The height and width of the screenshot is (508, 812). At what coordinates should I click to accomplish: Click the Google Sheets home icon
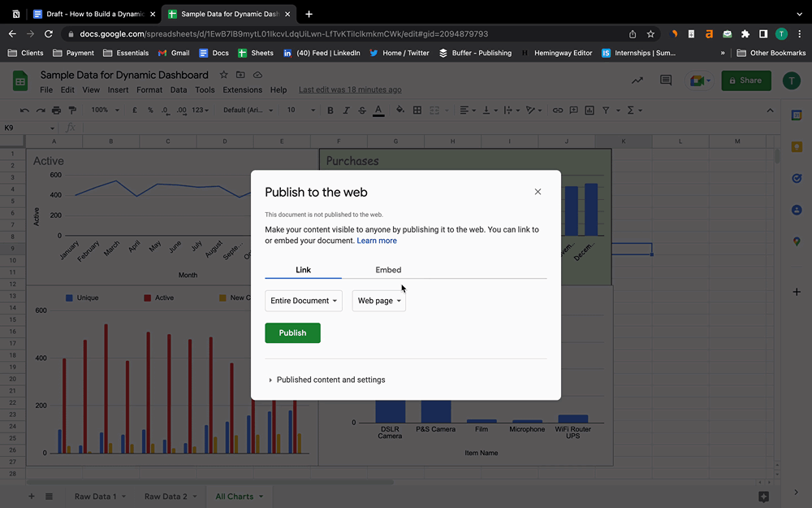pyautogui.click(x=20, y=80)
